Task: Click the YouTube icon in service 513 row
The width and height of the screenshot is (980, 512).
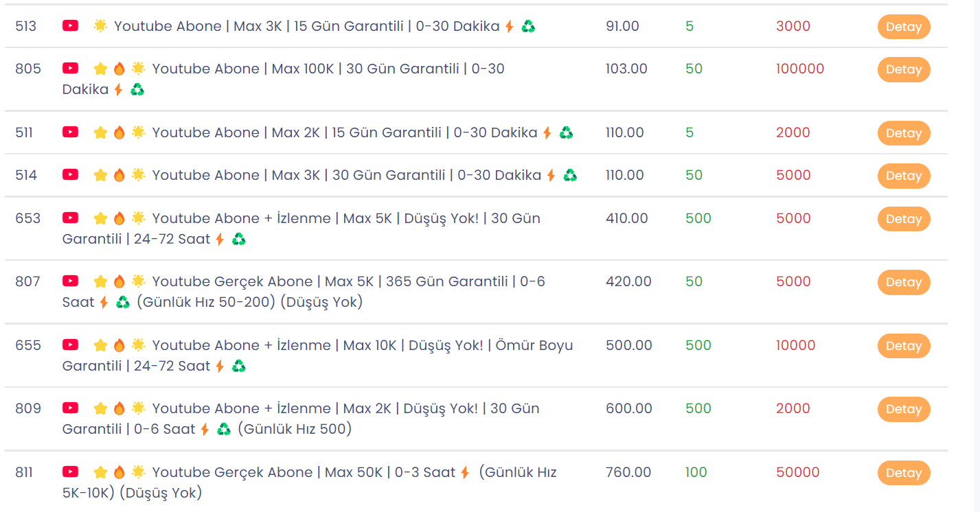Action: (70, 25)
